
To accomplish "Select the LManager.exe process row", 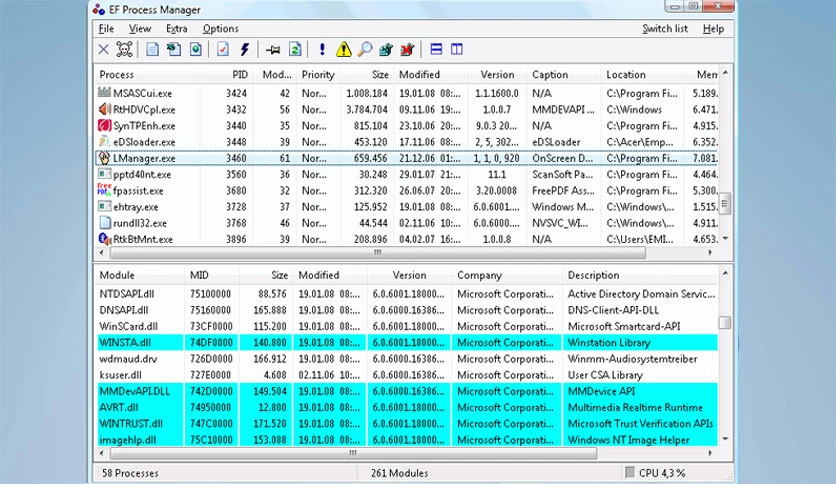I will pyautogui.click(x=407, y=158).
